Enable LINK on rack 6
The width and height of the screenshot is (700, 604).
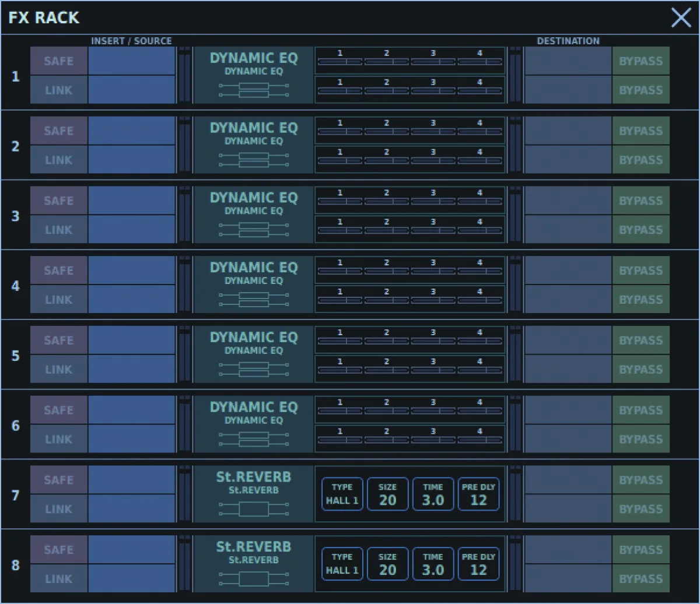pos(59,439)
